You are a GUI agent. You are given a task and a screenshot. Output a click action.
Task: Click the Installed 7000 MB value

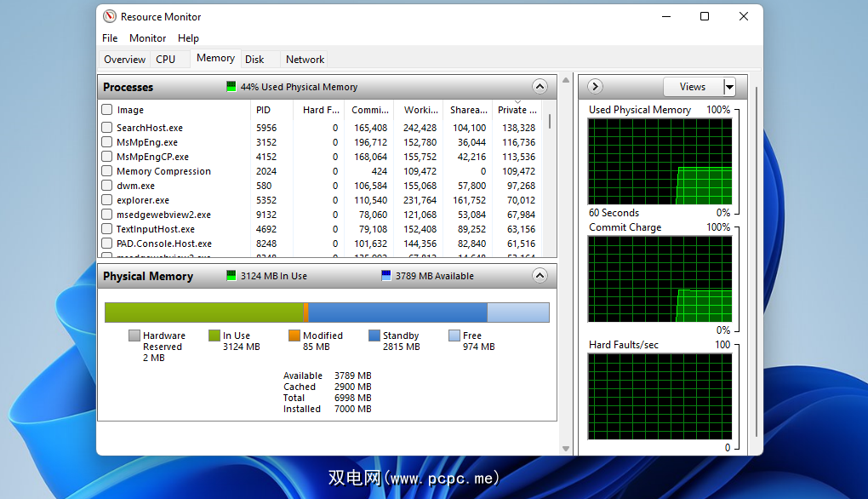352,409
